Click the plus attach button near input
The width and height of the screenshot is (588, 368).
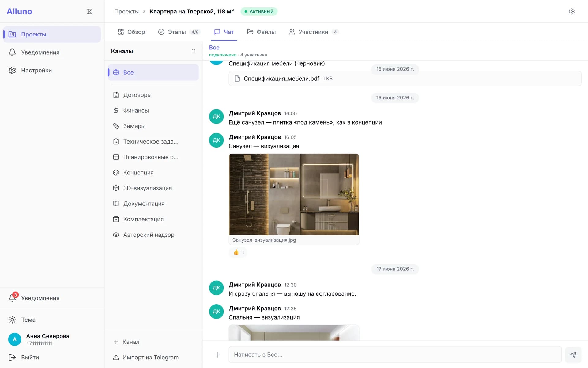tap(217, 355)
